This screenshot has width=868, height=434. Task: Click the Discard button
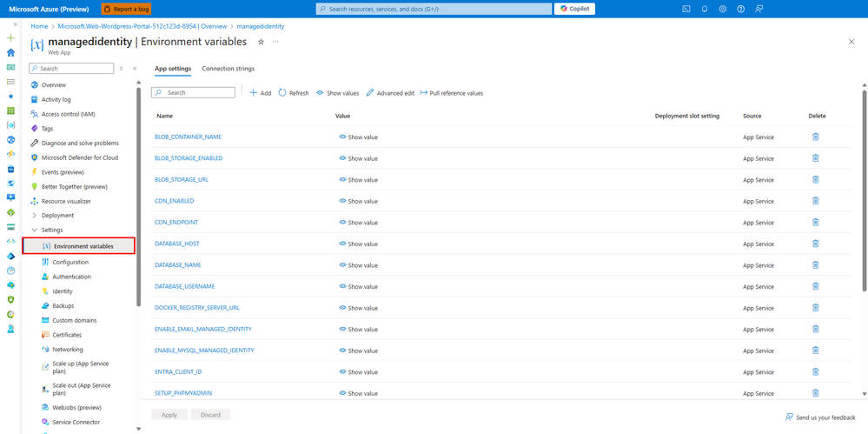210,415
